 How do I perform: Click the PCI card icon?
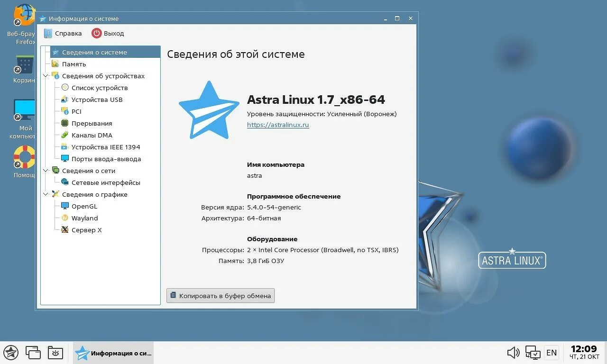click(65, 111)
